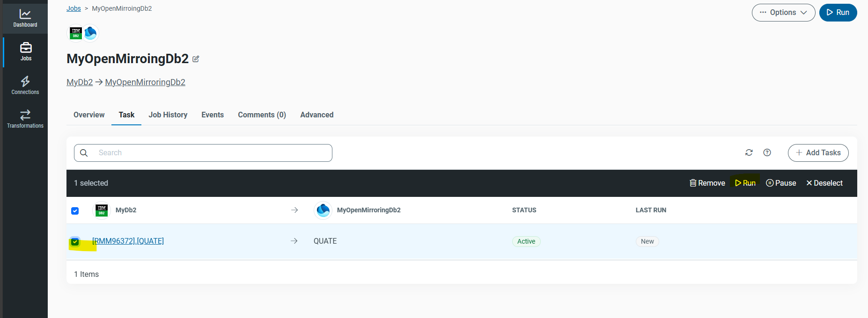Open the Job History tab
This screenshot has width=868, height=318.
[168, 115]
